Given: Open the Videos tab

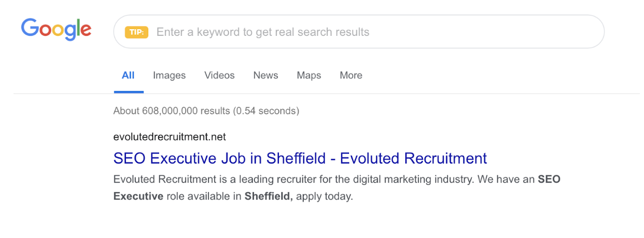Looking at the screenshot, I should pyautogui.click(x=220, y=75).
